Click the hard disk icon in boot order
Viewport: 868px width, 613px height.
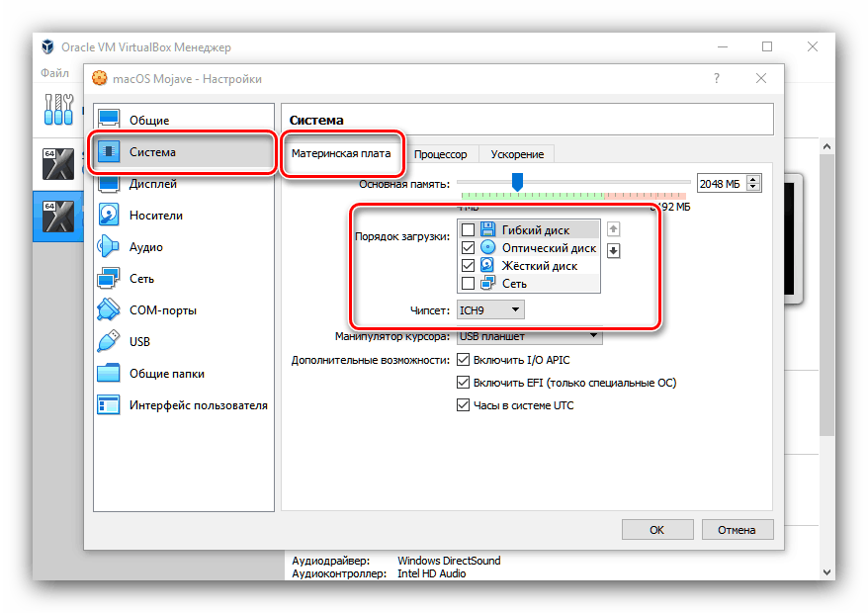[x=487, y=265]
